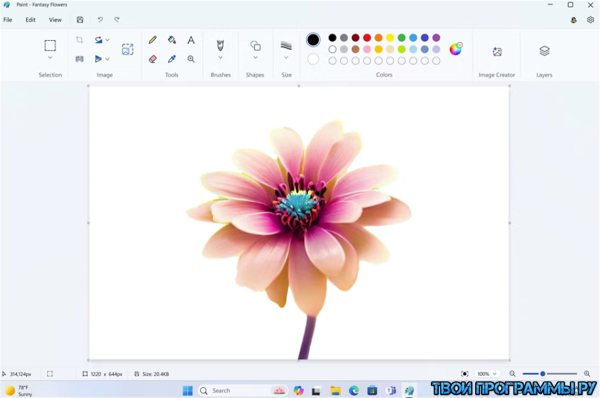Select the Text tool

point(191,40)
